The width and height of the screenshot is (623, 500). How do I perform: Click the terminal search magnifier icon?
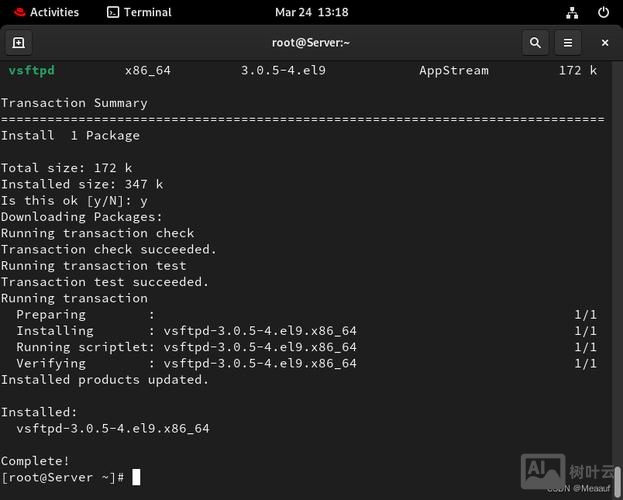point(535,43)
